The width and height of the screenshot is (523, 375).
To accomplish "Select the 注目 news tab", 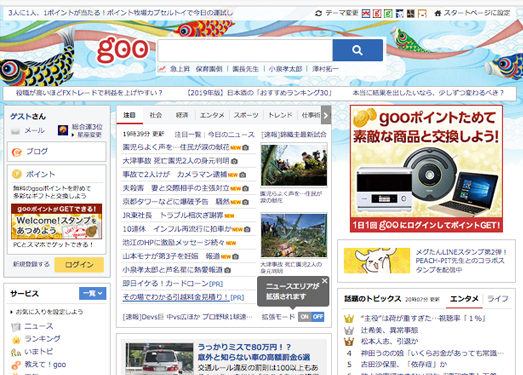I will (129, 115).
